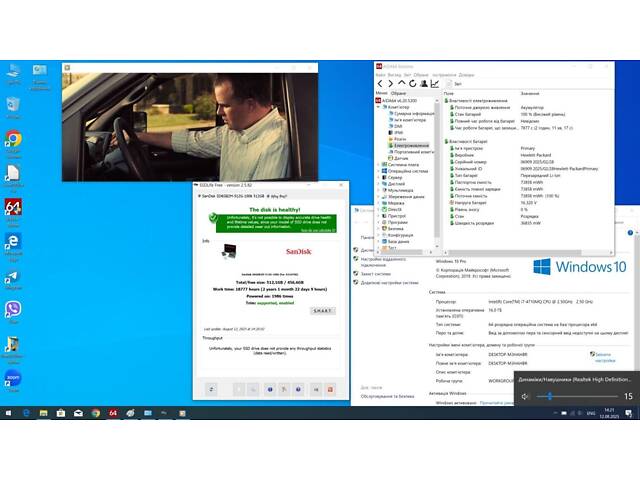Select Електроживлення in the AIDA64 tree
Image resolution: width=640 pixels, height=480 pixels.
(x=410, y=145)
